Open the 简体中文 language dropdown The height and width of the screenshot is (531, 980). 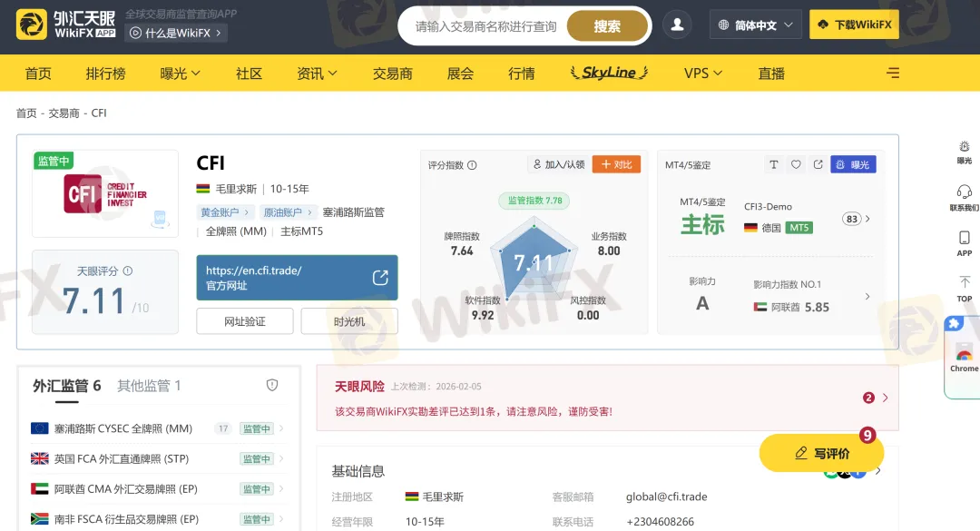(756, 25)
